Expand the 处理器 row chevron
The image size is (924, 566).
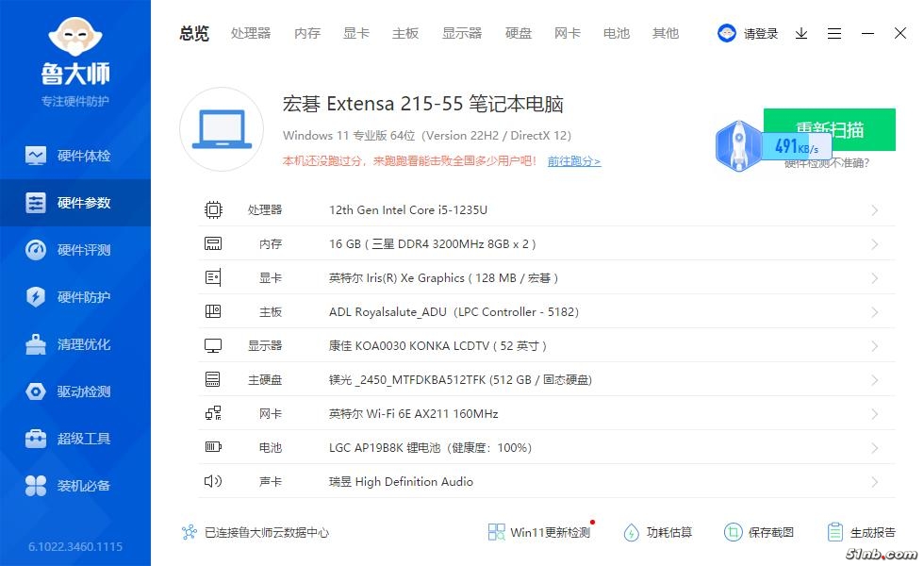click(x=874, y=210)
